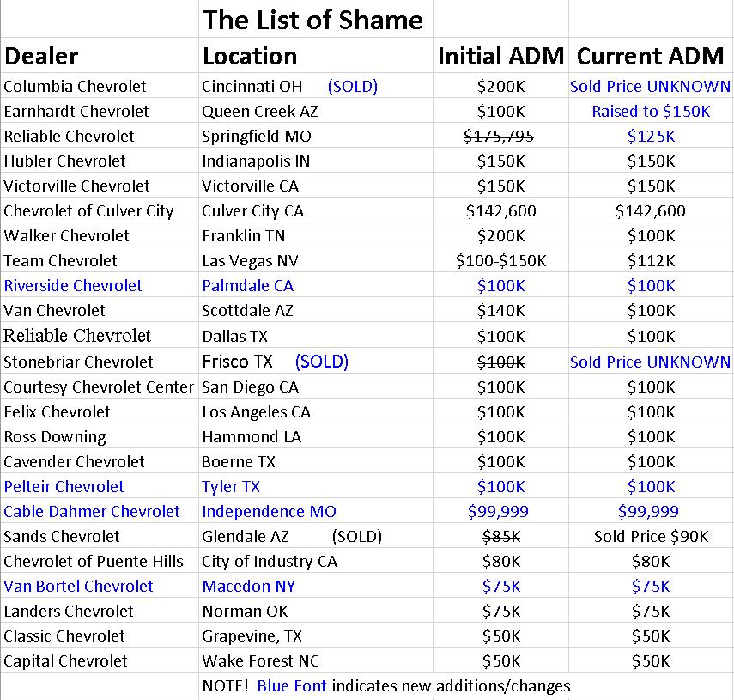Click the Current ADM header cell
This screenshot has height=700, width=734.
[x=651, y=57]
